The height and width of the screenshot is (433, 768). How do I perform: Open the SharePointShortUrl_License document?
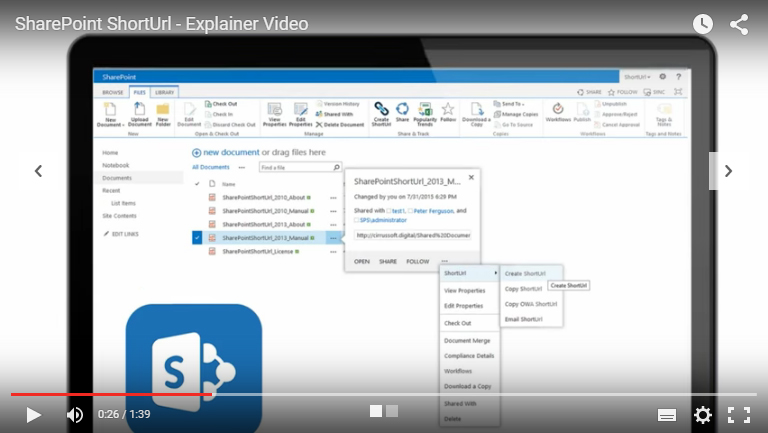coord(258,251)
